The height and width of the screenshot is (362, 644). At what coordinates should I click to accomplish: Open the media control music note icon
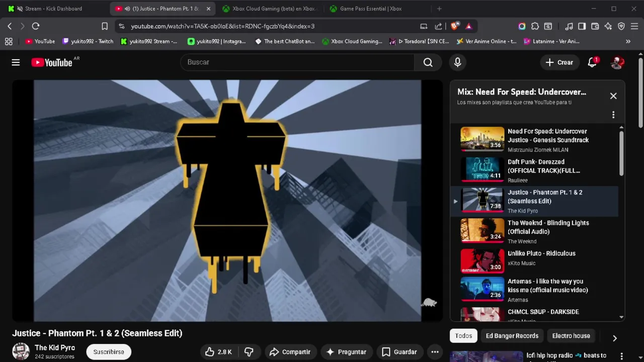569,26
